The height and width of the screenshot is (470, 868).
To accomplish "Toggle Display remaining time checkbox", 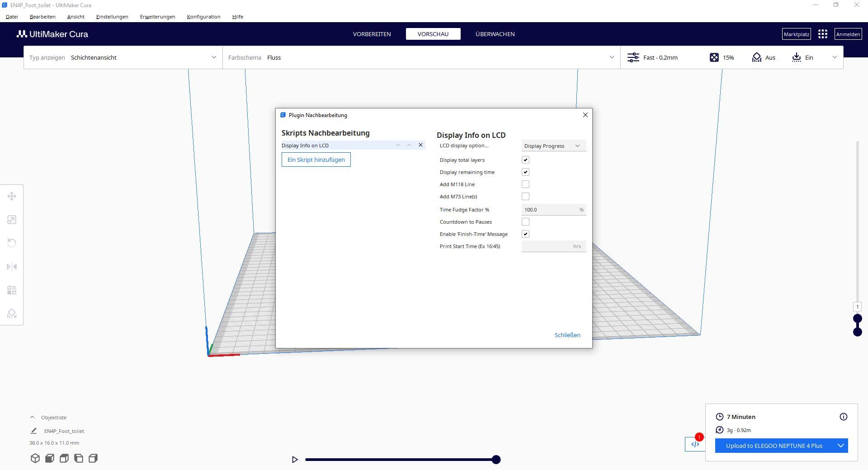I will pos(525,172).
